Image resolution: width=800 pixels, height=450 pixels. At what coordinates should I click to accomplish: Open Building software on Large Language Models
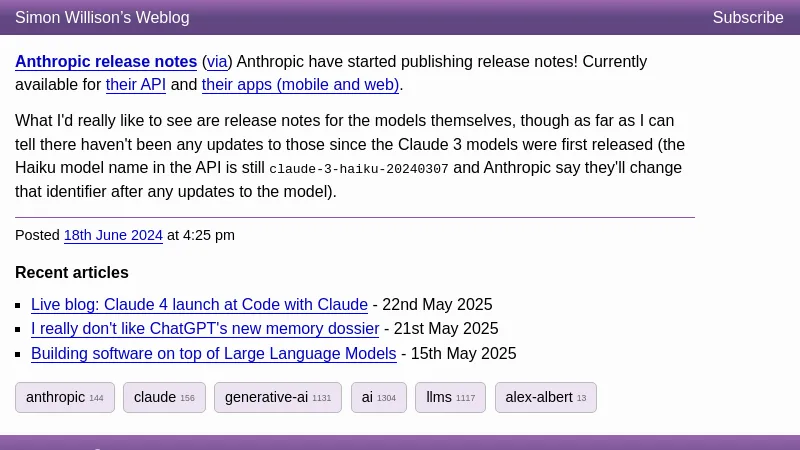point(213,354)
